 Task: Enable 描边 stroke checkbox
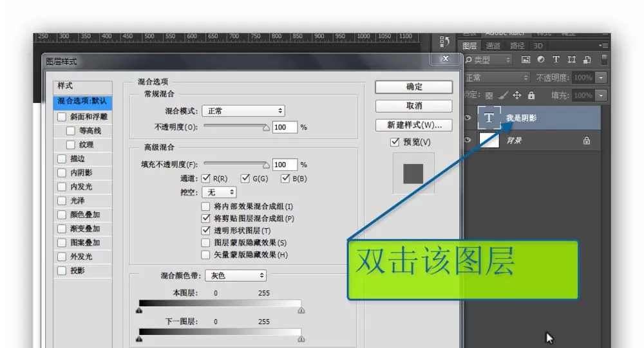point(62,159)
